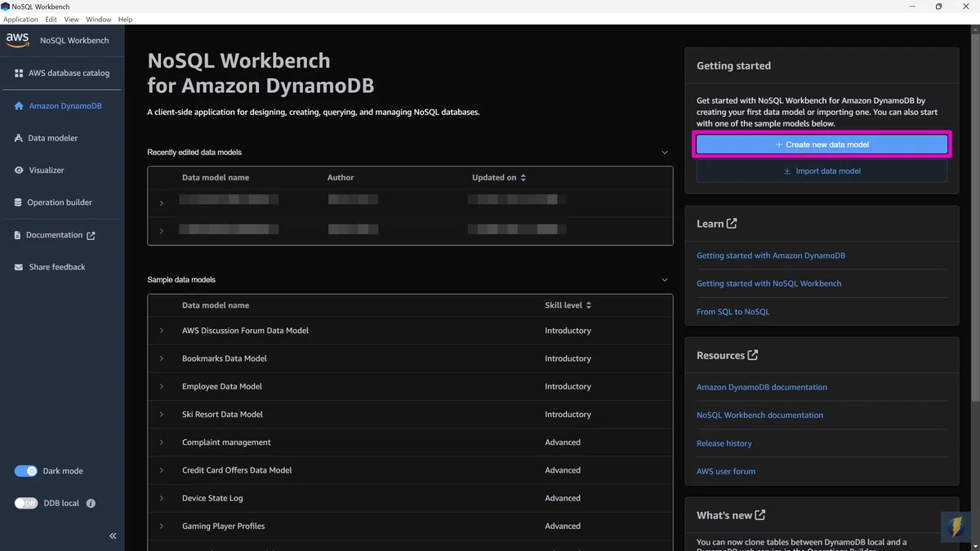The height and width of the screenshot is (551, 980).
Task: Click the Data modeler icon
Action: [x=19, y=138]
